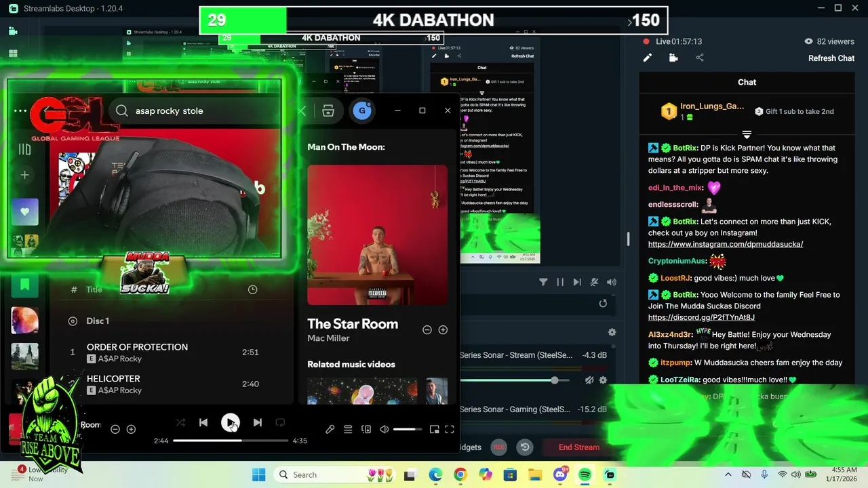868x488 pixels.
Task: Open The Star Room album art
Action: tap(378, 235)
